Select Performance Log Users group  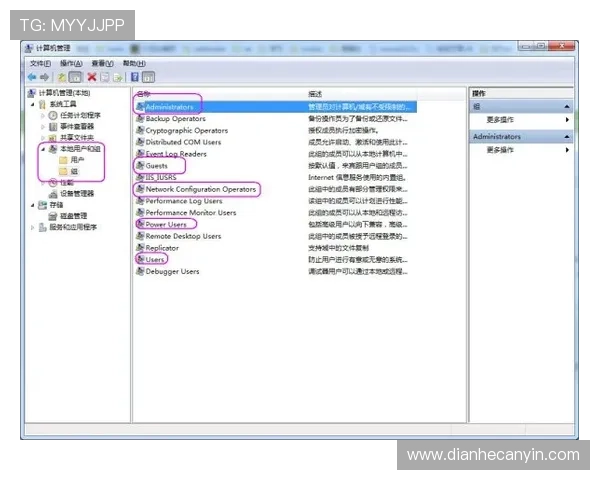point(184,201)
